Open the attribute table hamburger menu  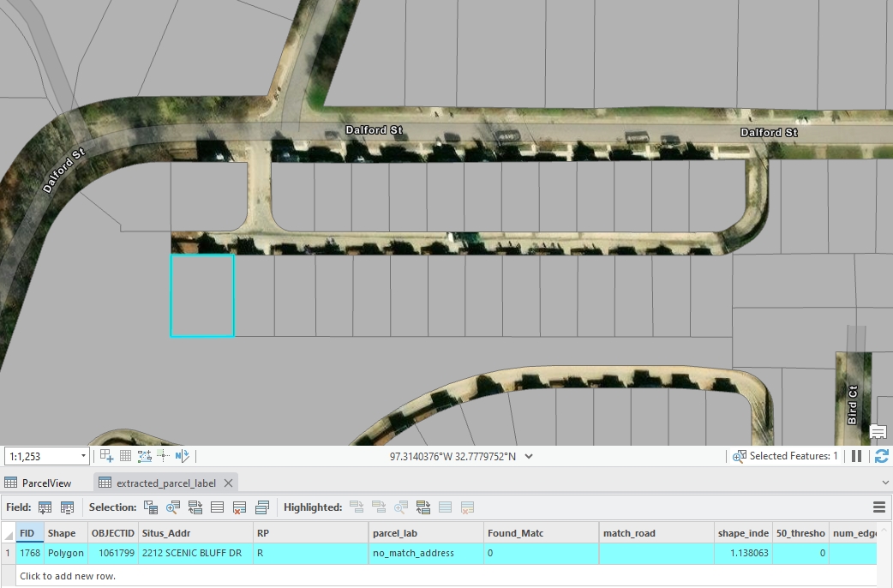878,507
